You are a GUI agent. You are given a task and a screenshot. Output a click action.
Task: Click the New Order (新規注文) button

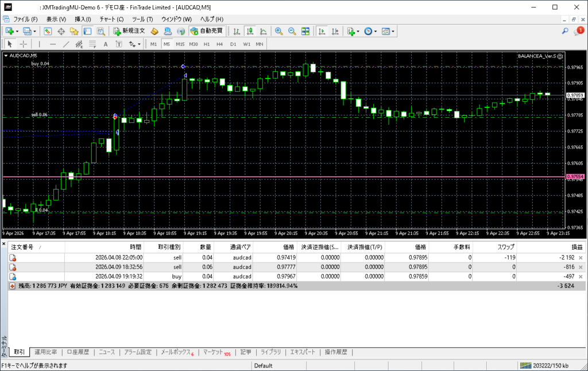(130, 31)
